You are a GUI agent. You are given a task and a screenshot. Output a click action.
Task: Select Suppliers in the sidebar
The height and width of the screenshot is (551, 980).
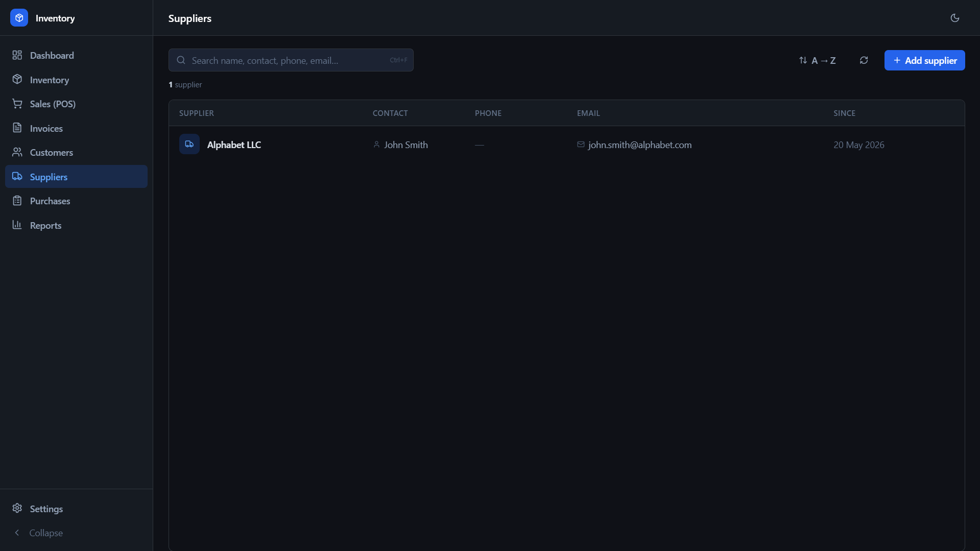pos(76,177)
